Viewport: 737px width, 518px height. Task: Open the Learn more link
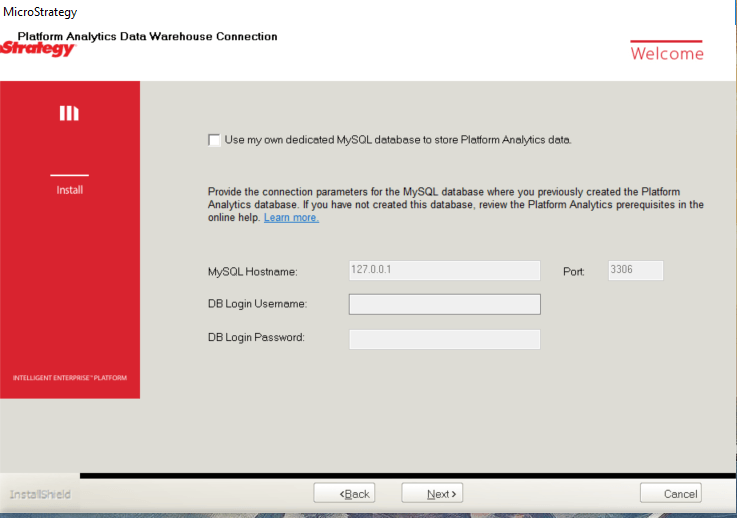click(x=291, y=218)
